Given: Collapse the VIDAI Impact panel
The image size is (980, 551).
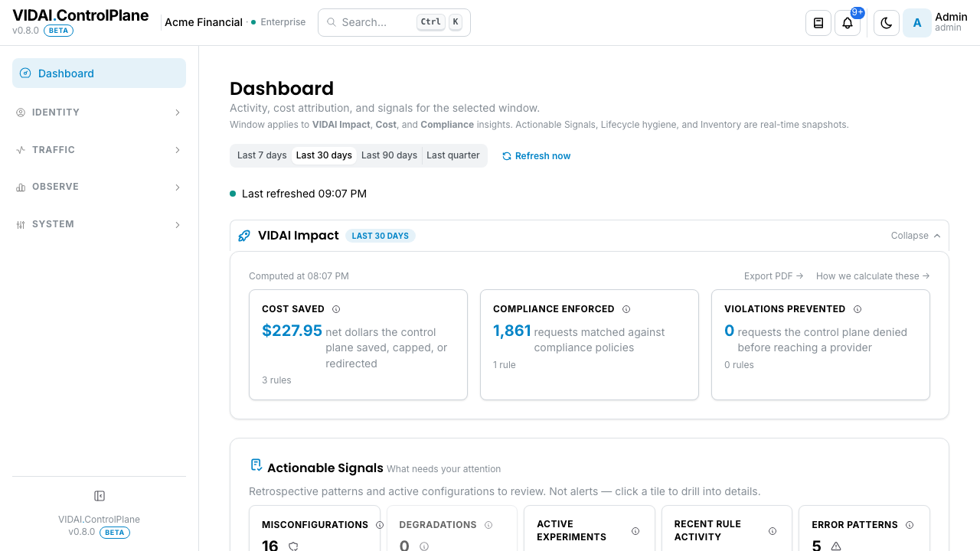Looking at the screenshot, I should tap(916, 236).
